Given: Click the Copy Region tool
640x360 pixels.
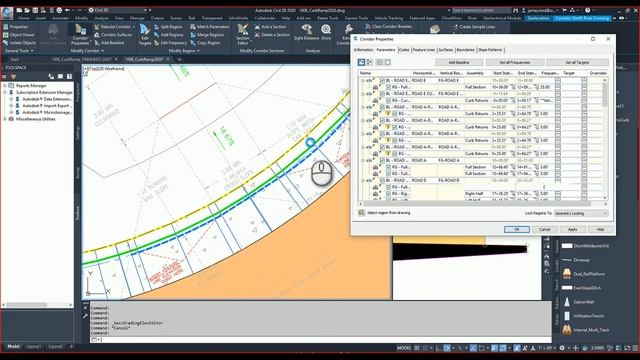Looking at the screenshot, I should tap(205, 42).
